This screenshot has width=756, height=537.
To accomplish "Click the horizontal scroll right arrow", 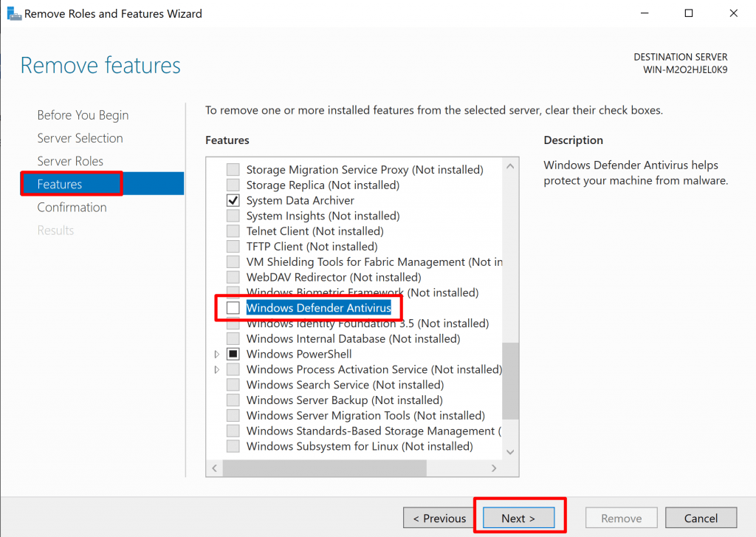I will [495, 468].
